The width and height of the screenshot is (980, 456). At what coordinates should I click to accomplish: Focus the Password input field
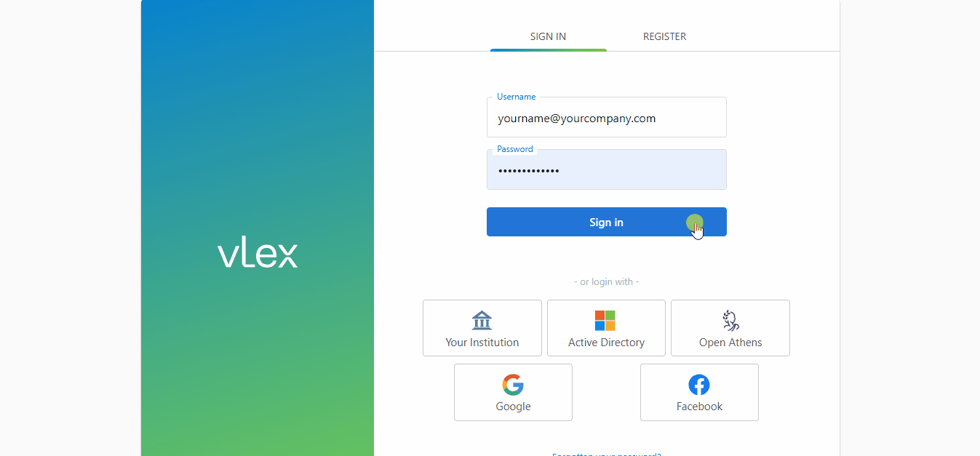tap(606, 171)
